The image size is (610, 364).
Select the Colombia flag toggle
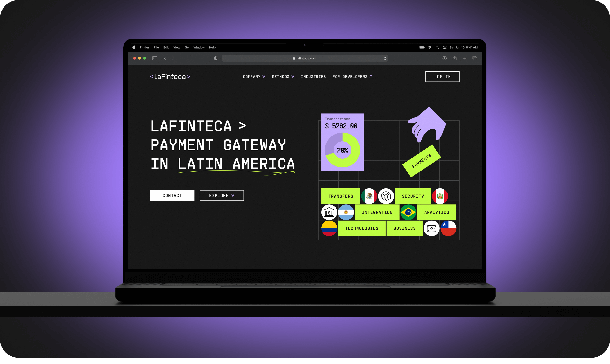tap(330, 228)
